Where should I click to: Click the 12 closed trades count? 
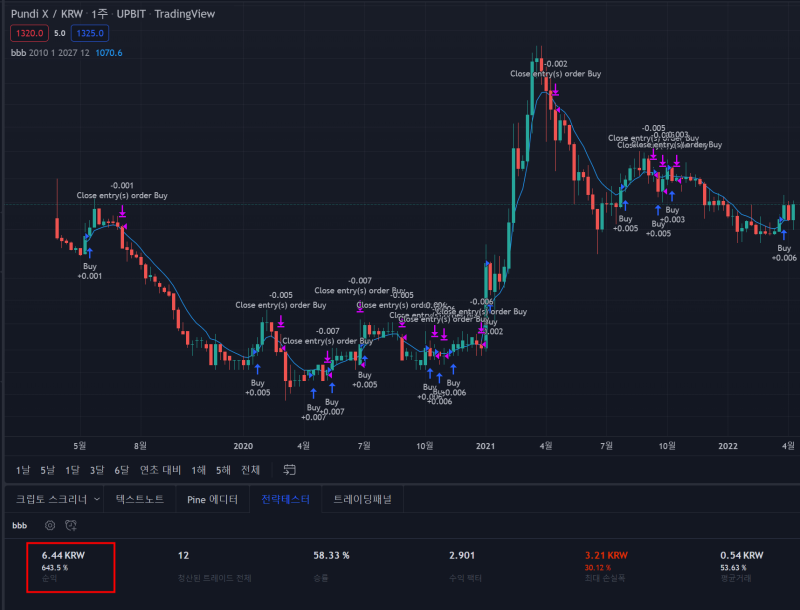pos(183,555)
